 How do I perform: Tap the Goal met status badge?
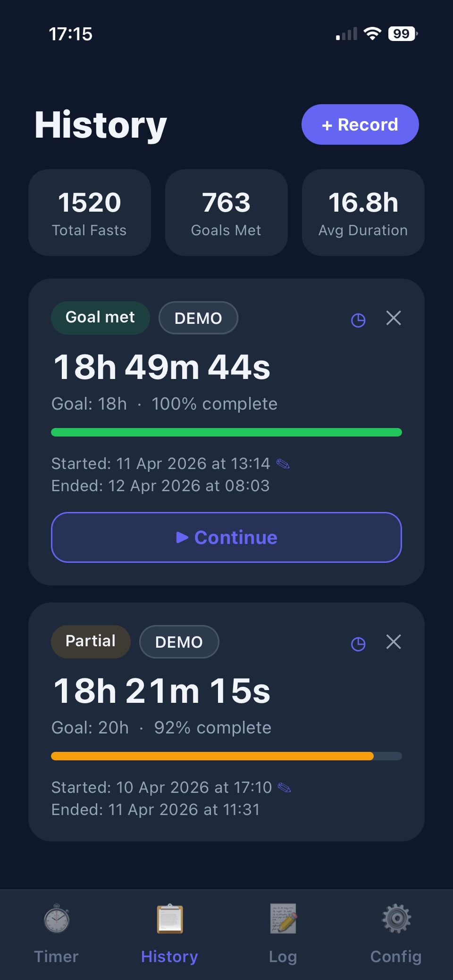pyautogui.click(x=100, y=318)
